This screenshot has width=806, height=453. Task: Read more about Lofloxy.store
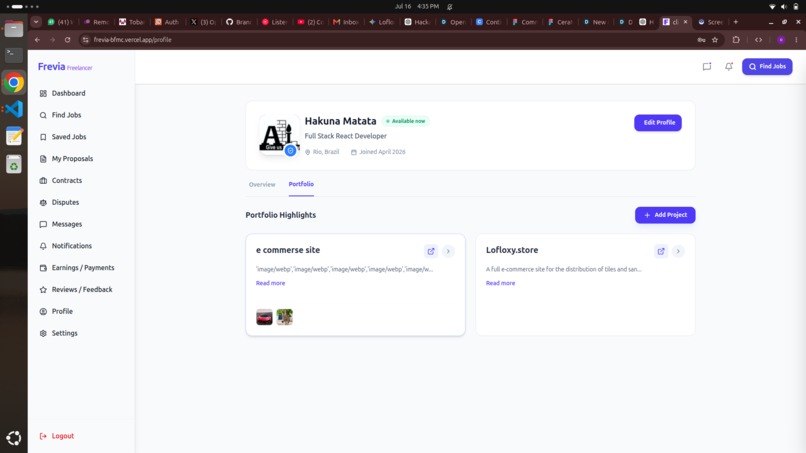point(500,283)
